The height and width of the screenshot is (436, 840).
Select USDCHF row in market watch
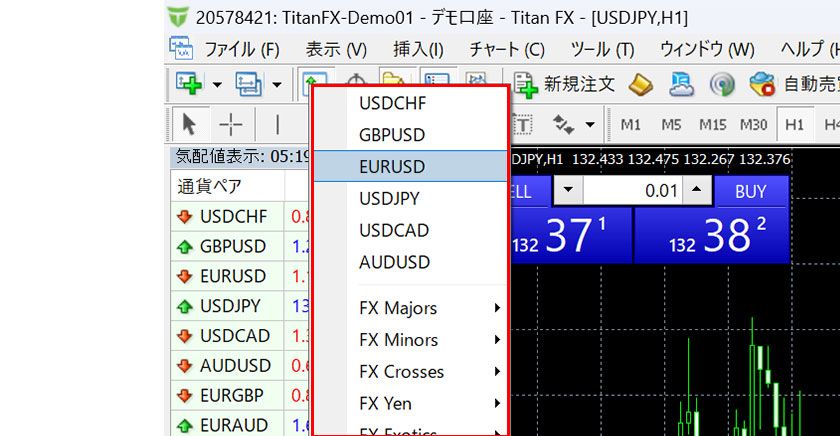click(x=240, y=217)
